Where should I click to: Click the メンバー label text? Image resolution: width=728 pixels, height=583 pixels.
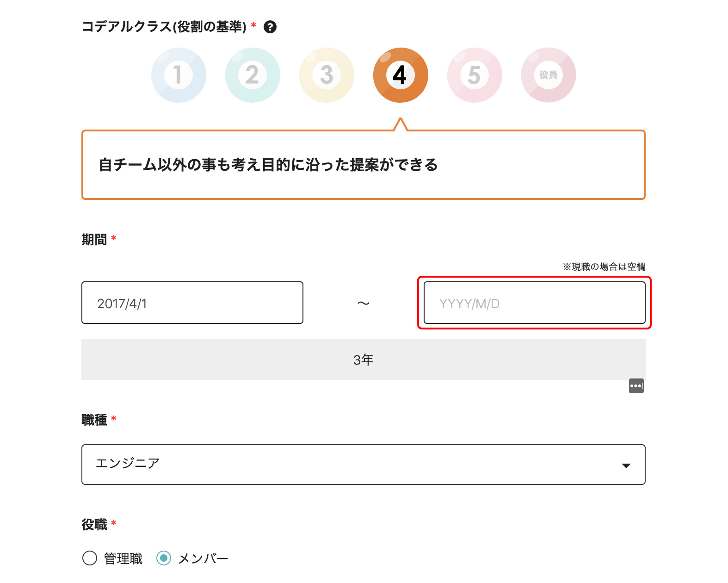coord(204,558)
